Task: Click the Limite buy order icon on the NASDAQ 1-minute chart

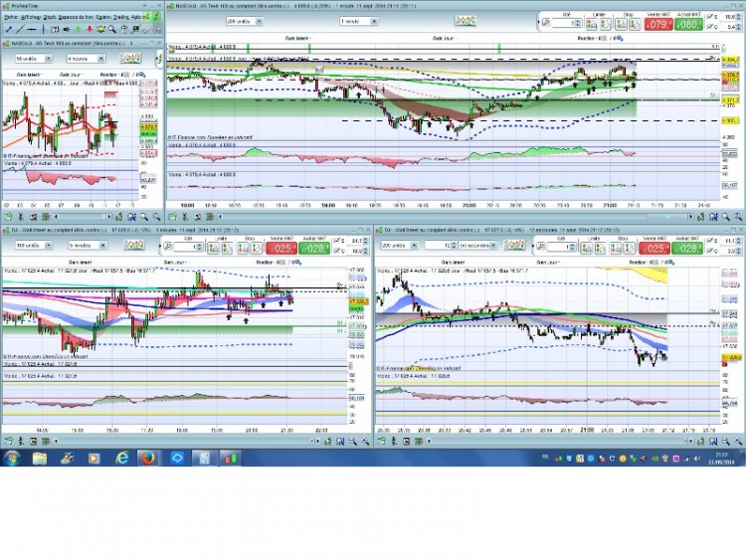Action: tap(592, 24)
